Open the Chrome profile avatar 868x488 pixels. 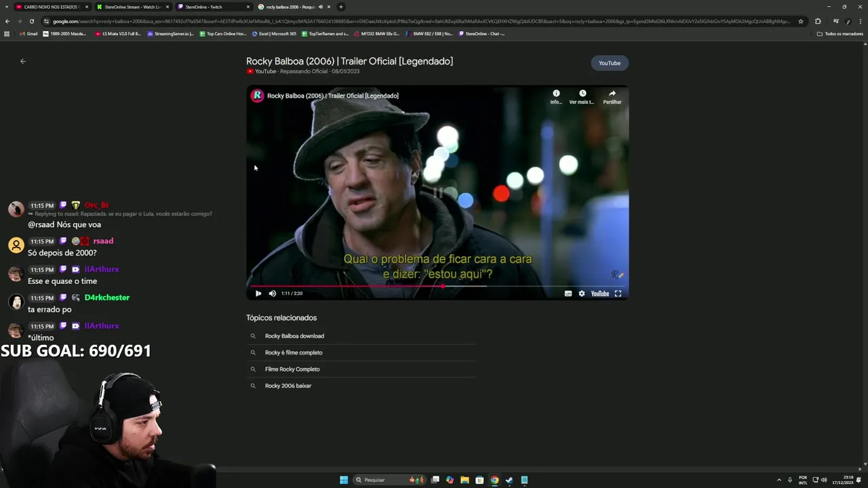(x=848, y=21)
